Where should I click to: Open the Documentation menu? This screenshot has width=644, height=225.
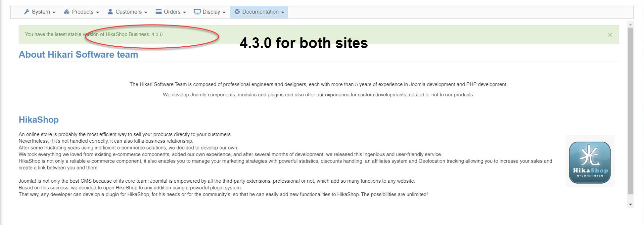260,12
